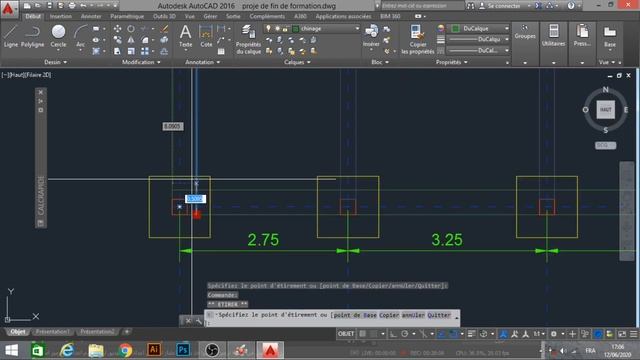
Task: Select the Polyligne tool
Action: pyautogui.click(x=32, y=36)
